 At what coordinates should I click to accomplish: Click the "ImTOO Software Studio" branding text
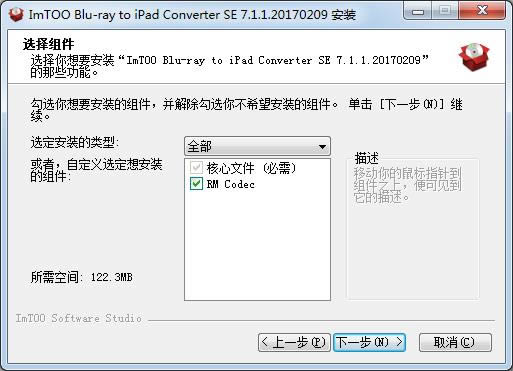tap(79, 318)
